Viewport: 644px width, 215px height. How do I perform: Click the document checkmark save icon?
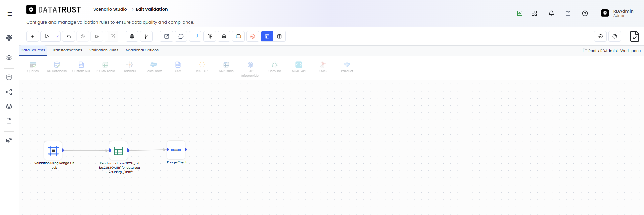click(635, 36)
